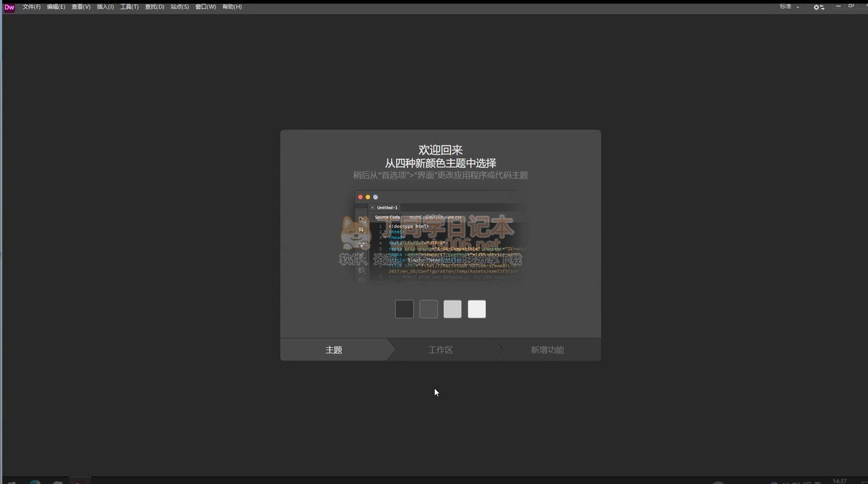The height and width of the screenshot is (484, 868).
Task: Open the 工具(T) menu
Action: [x=129, y=7]
